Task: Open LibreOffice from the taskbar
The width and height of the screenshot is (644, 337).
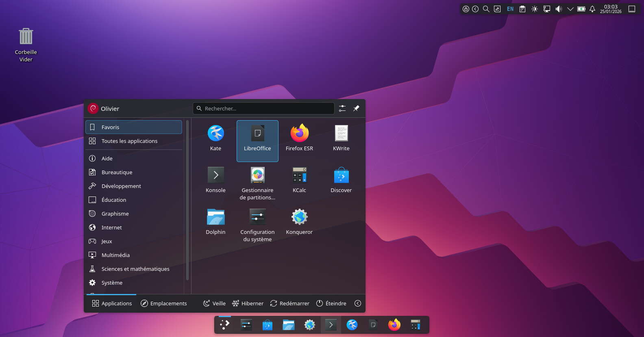Action: point(373,325)
